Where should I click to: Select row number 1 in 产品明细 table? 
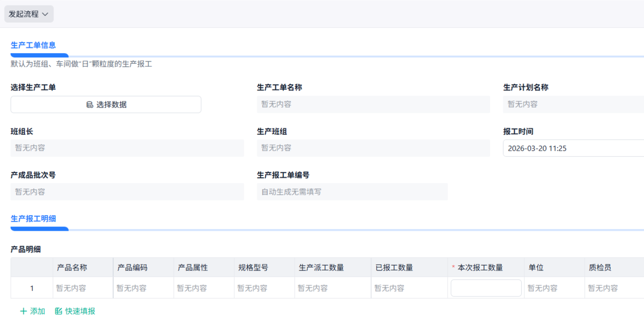click(32, 288)
